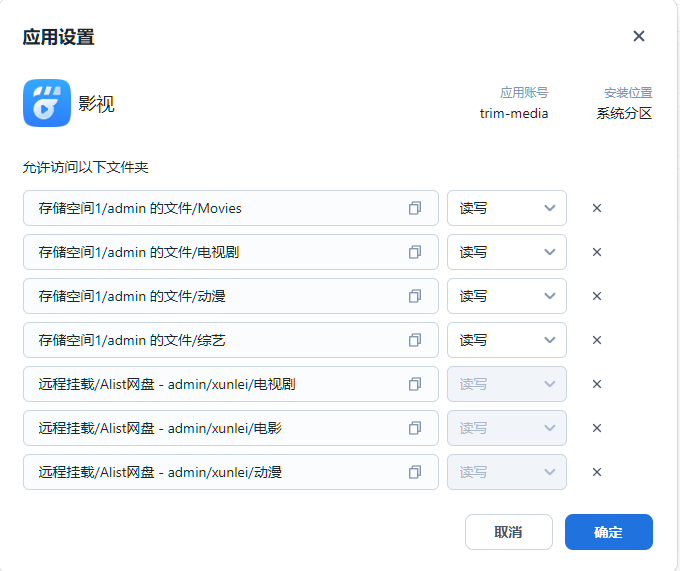Click the 存储空间1/admin 的文件/综艺 path field

click(231, 340)
